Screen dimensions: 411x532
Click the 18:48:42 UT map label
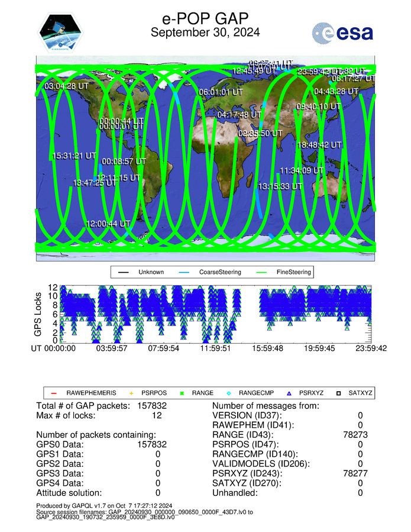pos(319,144)
